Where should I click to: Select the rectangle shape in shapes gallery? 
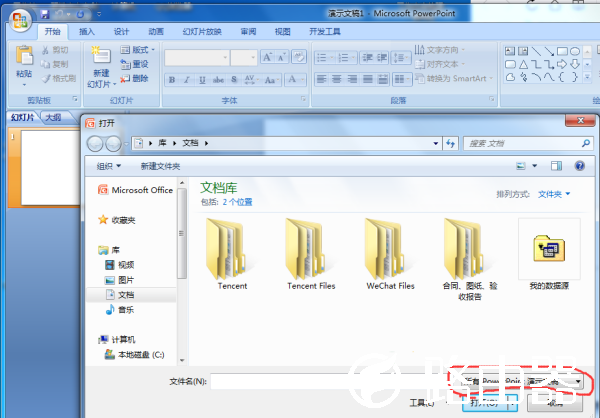click(562, 51)
